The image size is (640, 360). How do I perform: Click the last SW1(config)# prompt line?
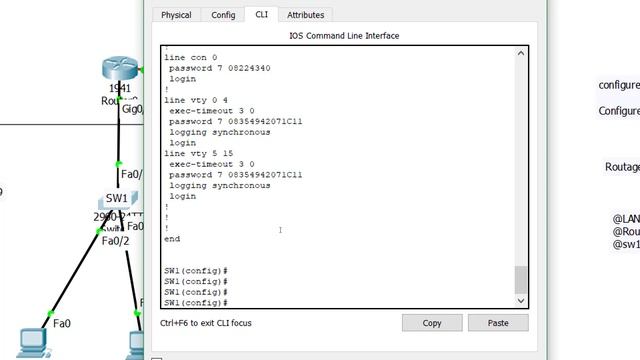pos(196,303)
